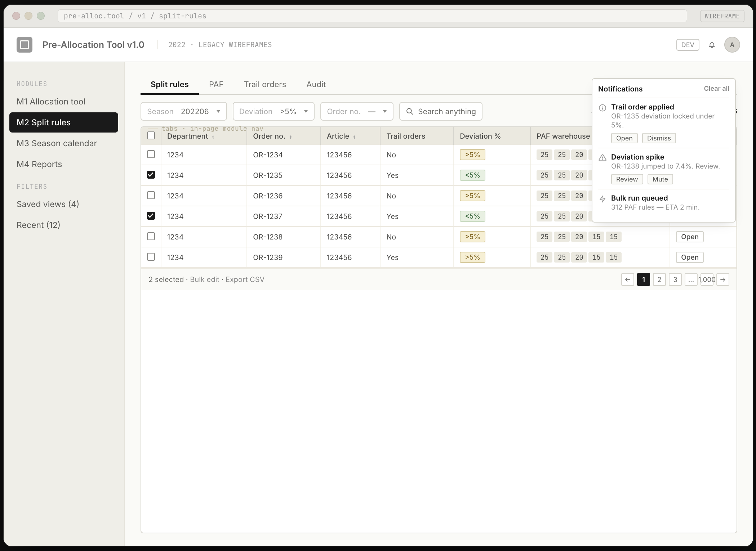Click Bulk edit link
Viewport: 756px width, 551px height.
204,279
